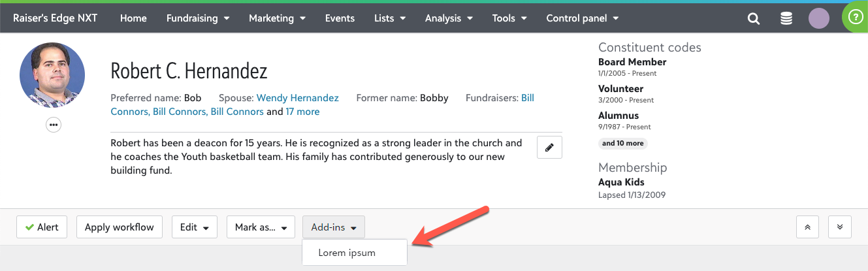Click the purple user avatar circle
Viewport: 868px width, 271px height.
point(818,18)
